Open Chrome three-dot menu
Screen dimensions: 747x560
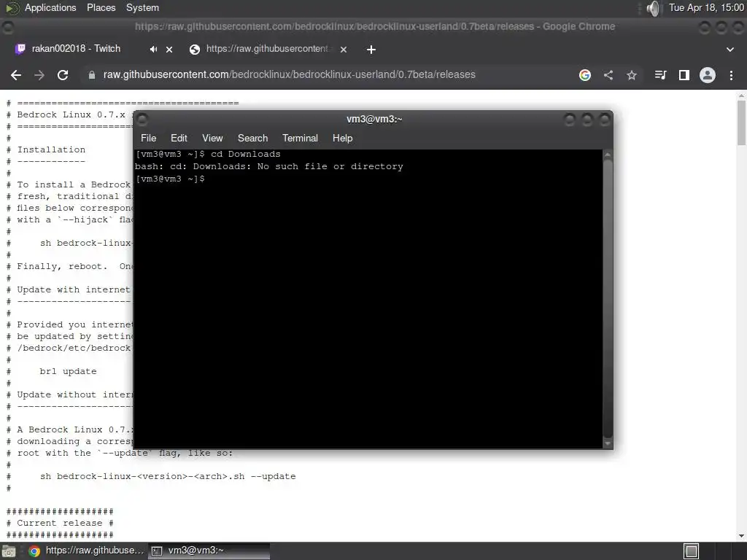tap(731, 75)
